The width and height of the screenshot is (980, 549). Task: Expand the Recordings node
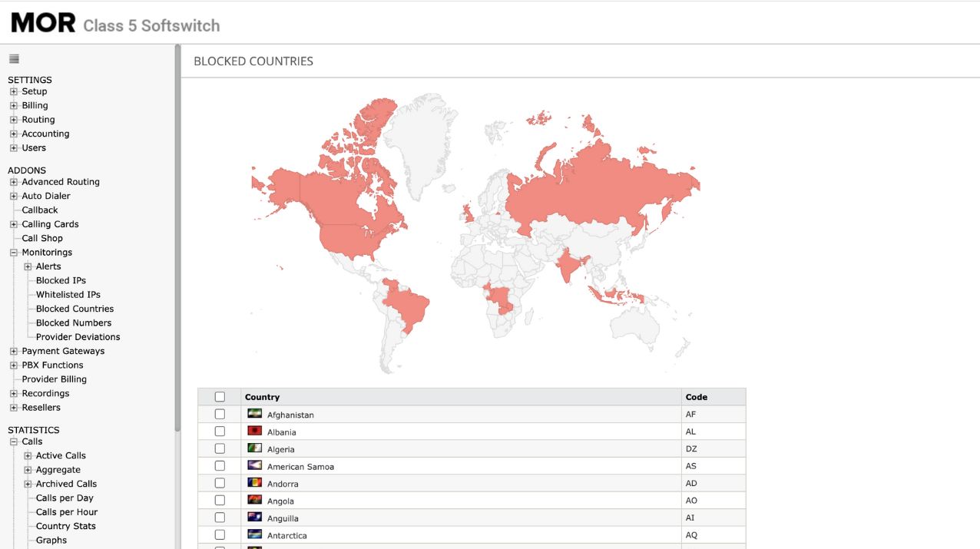pyautogui.click(x=14, y=394)
